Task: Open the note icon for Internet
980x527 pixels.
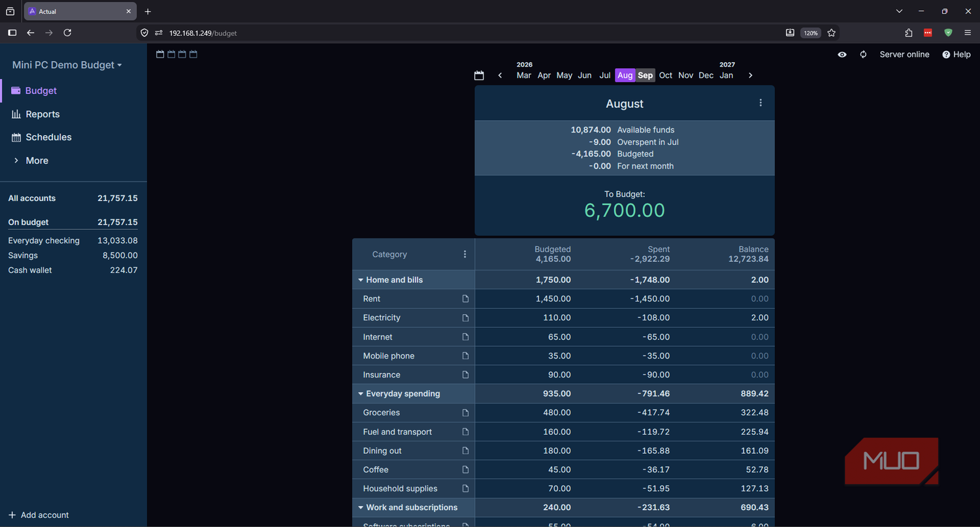Action: tap(466, 337)
